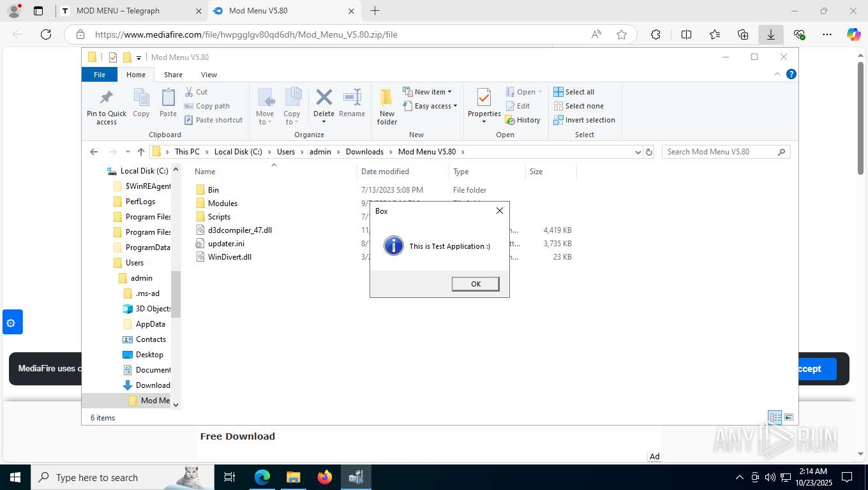Click the Paste shortcut command
The image size is (868, 490).
pos(213,120)
